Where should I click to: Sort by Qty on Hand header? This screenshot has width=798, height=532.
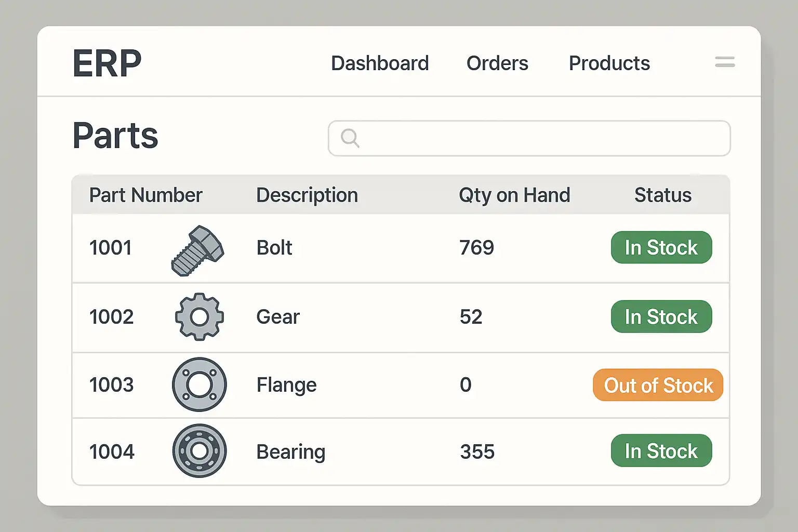click(514, 195)
